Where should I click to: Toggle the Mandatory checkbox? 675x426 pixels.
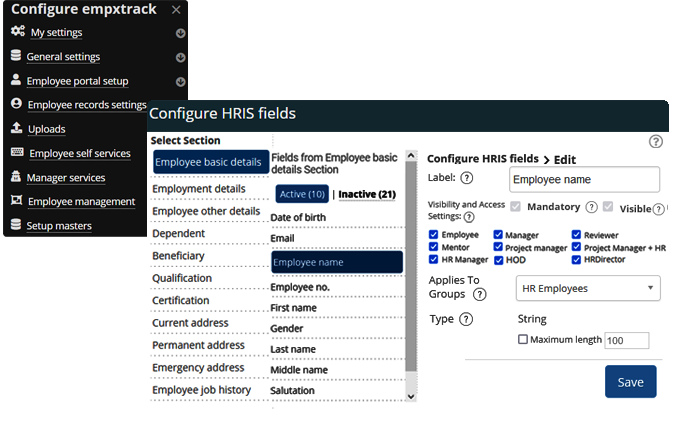pyautogui.click(x=516, y=207)
